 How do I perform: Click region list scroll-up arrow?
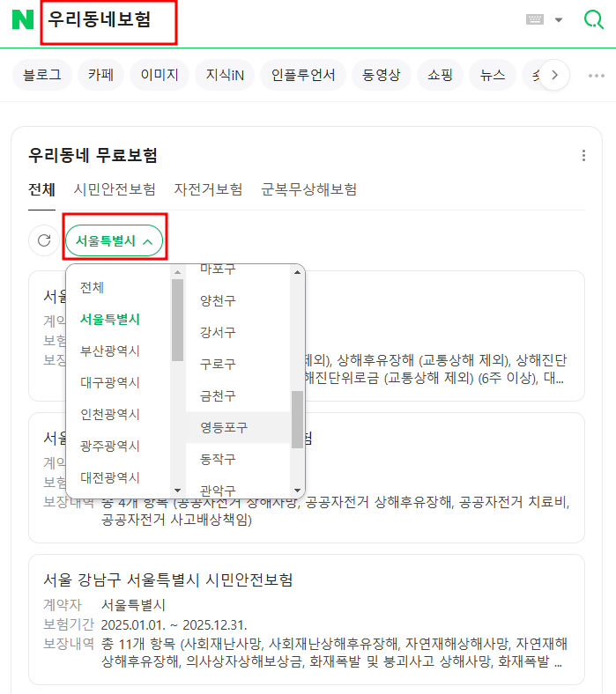click(x=178, y=272)
